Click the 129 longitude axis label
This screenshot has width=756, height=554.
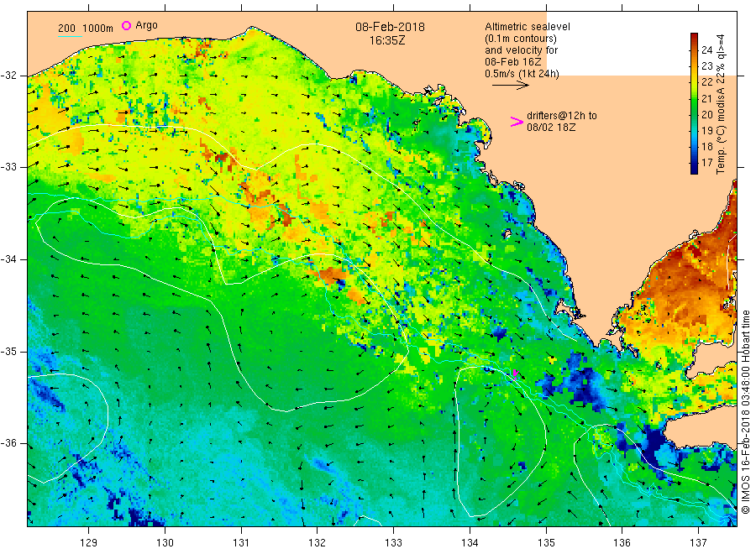pos(89,543)
